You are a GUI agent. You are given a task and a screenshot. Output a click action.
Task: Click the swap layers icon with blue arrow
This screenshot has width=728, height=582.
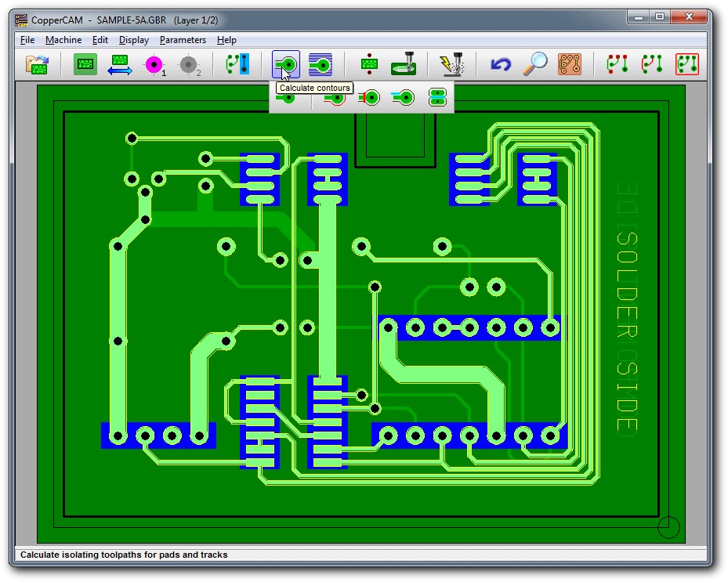tap(120, 64)
